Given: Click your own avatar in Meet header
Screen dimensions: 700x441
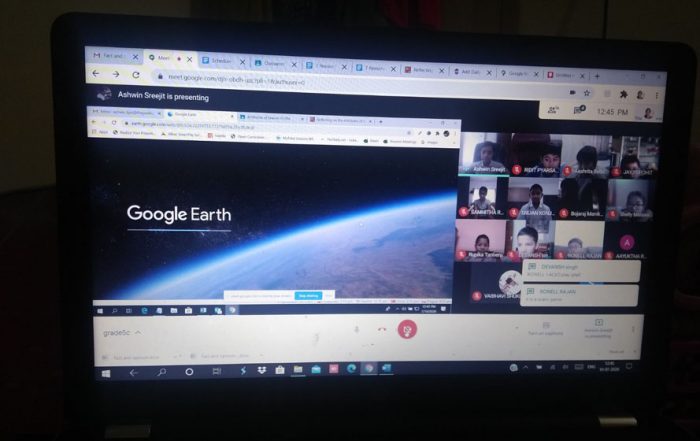Looking at the screenshot, I should coord(648,112).
